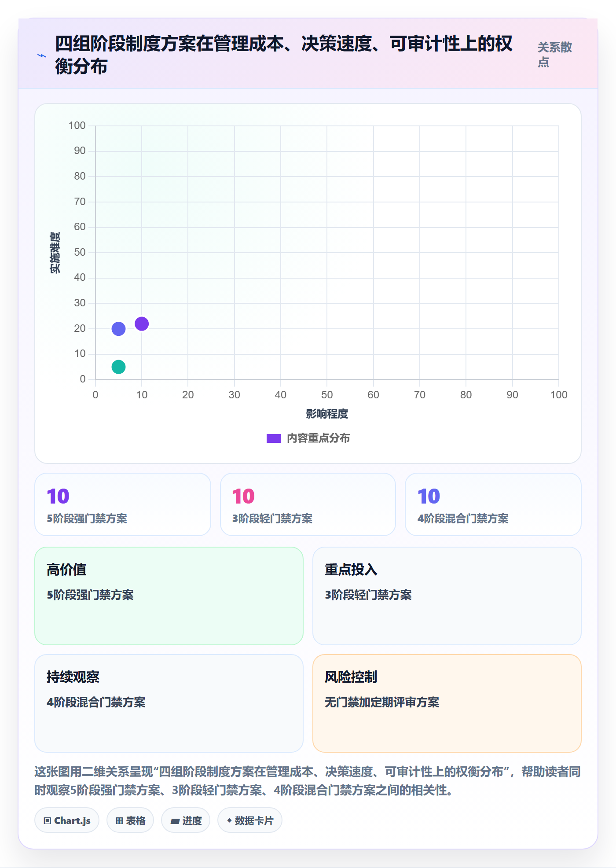Click the progress icon on 进度 chip
Image resolution: width=616 pixels, height=868 pixels.
(x=175, y=821)
